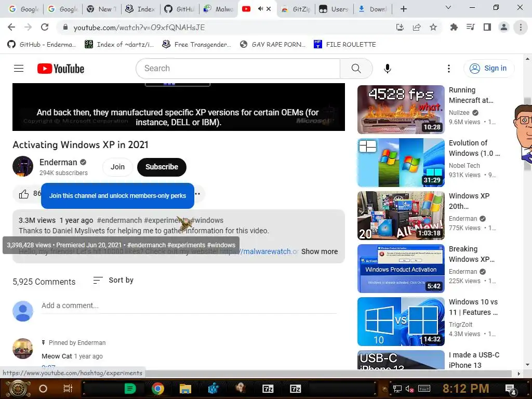Open the browser extensions puzzle icon
Screen dimensions: 532x399
point(454,27)
